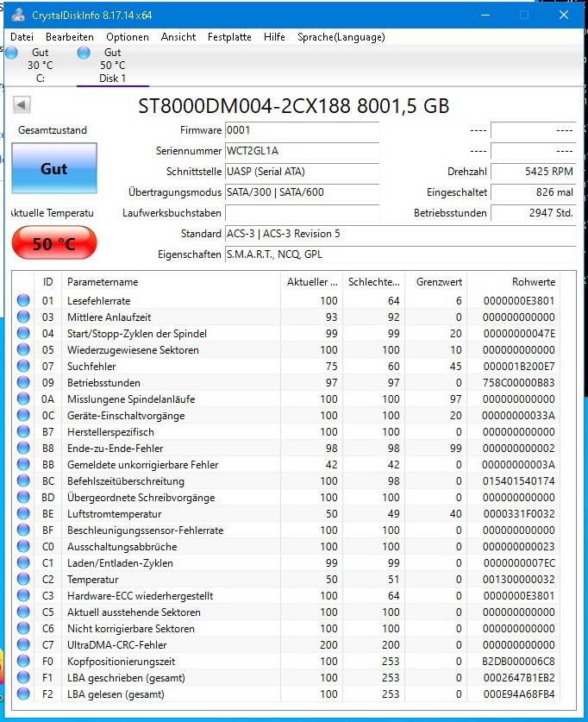Open the Hilfe menu
588x722 pixels.
tap(274, 37)
